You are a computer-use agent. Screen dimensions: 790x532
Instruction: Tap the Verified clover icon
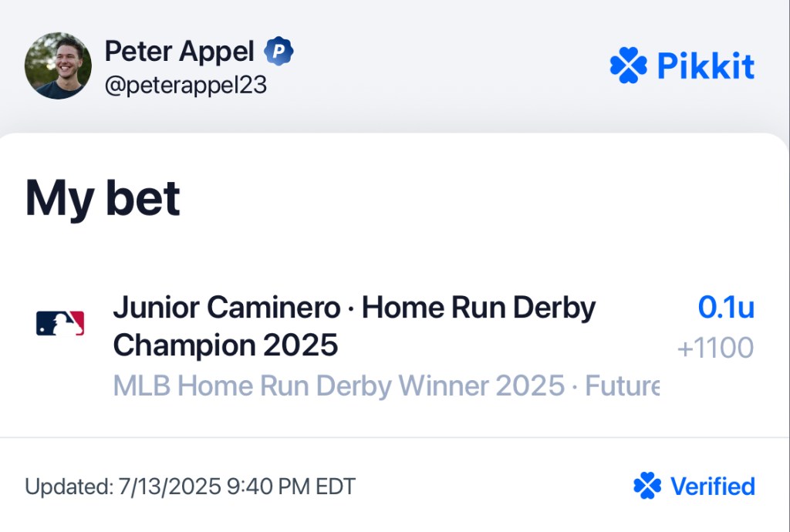647,486
